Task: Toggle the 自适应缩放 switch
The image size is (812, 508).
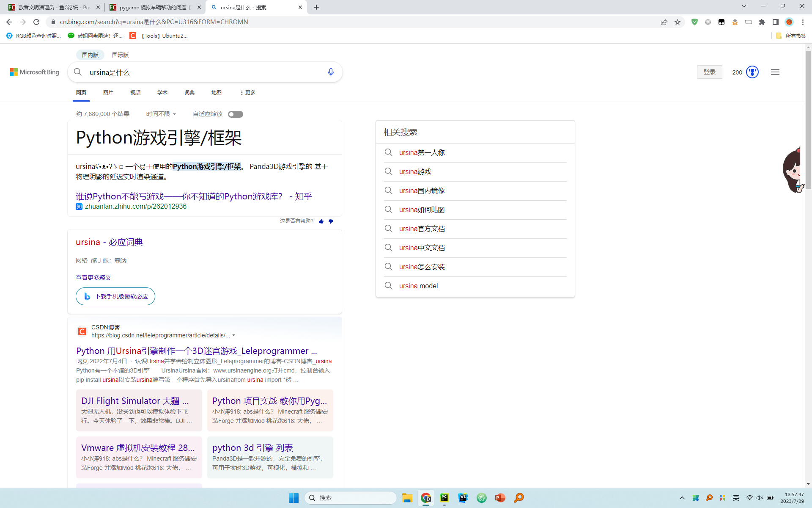Action: (236, 114)
